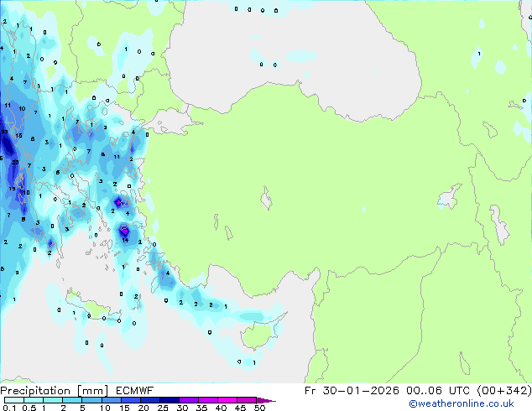Click the purple precipitation peak labeled 14

pos(123,231)
